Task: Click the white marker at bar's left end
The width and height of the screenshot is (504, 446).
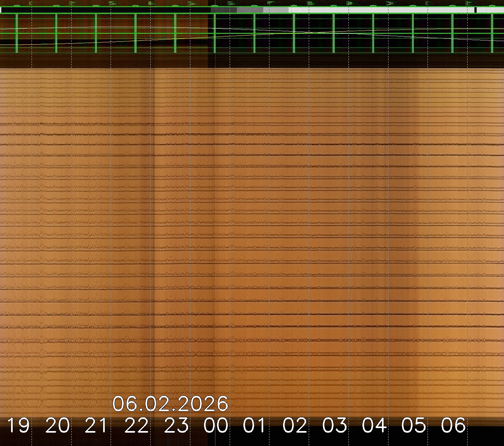Action: 1,10
